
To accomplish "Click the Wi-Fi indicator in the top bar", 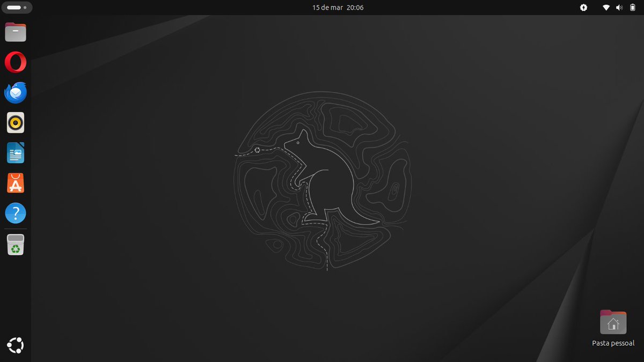I will [606, 7].
